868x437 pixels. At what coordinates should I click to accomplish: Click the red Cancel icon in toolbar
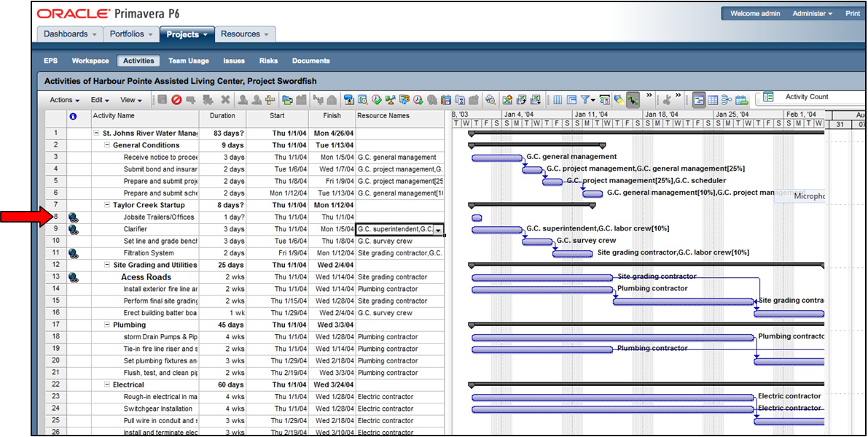coord(176,100)
